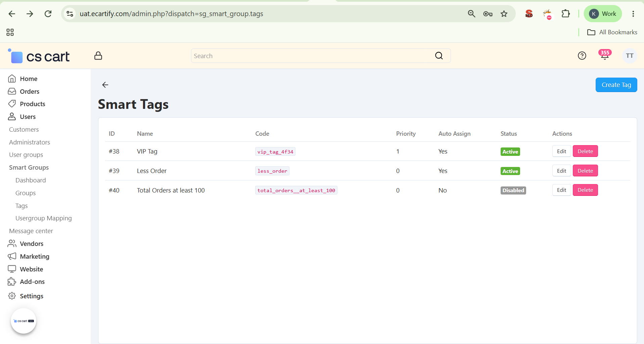Open notifications bell with 355 badge
Viewport: 644px width, 344px height.
[x=605, y=55]
